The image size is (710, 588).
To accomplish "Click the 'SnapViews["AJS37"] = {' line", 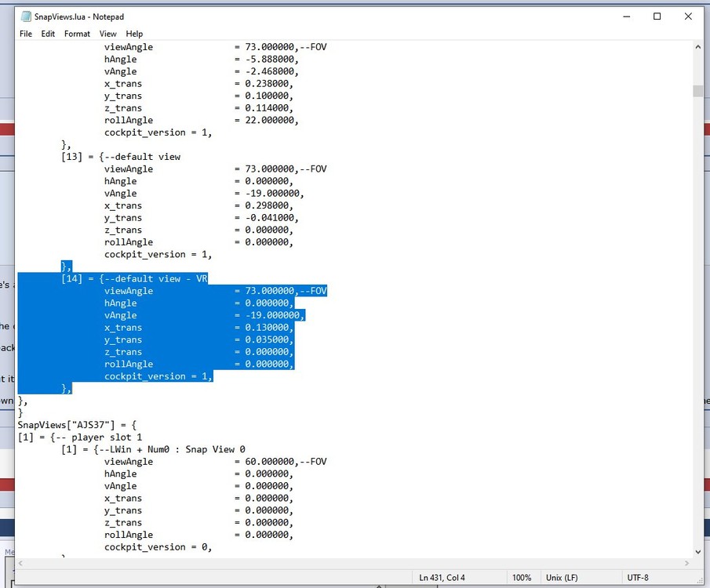I will pyautogui.click(x=77, y=425).
